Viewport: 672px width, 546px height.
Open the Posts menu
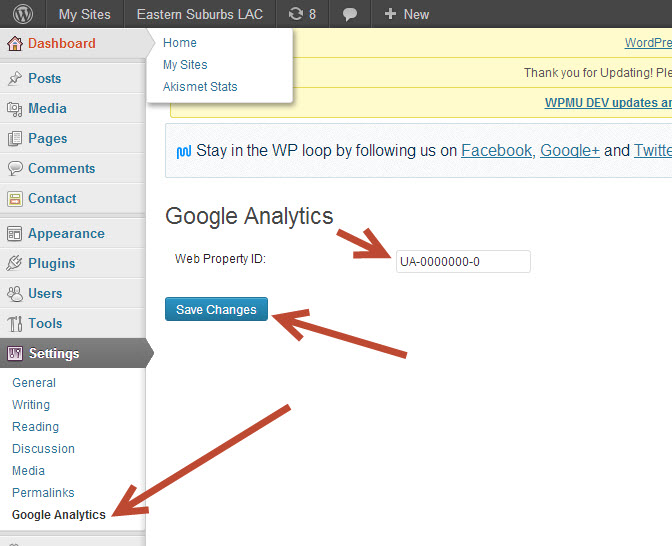[45, 78]
